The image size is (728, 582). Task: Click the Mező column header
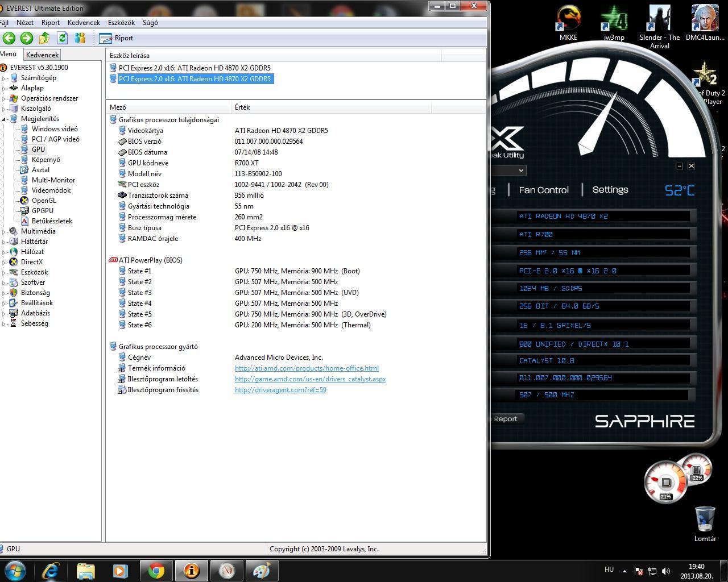[169, 107]
